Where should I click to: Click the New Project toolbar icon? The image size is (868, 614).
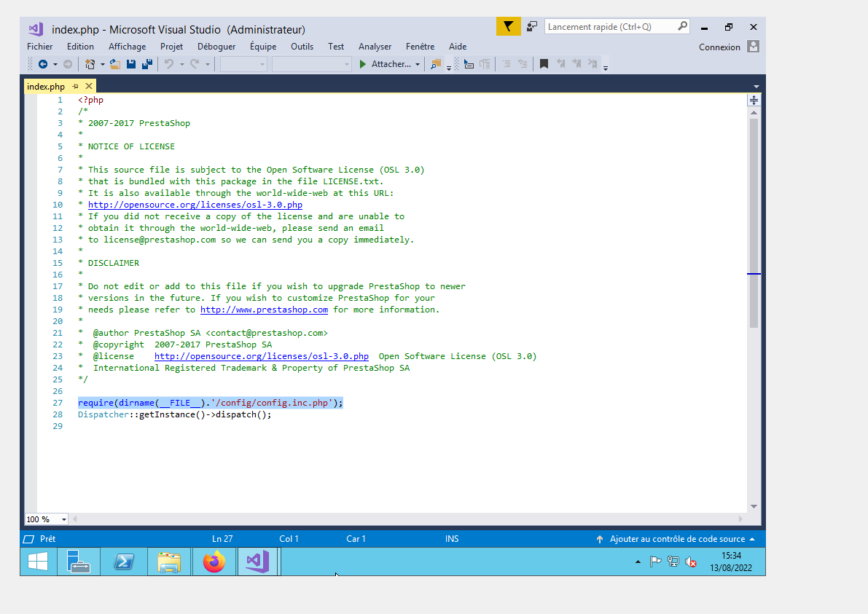(x=90, y=64)
